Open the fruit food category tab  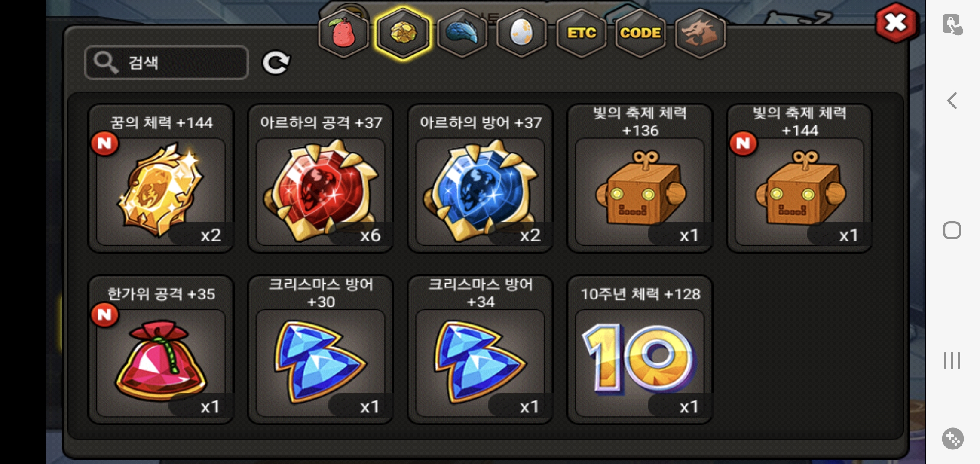343,34
